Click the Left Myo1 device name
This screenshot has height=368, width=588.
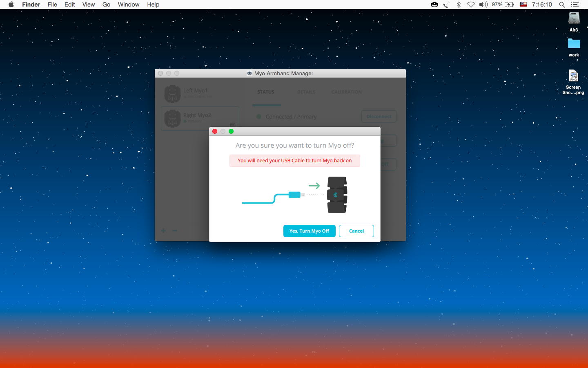195,90
